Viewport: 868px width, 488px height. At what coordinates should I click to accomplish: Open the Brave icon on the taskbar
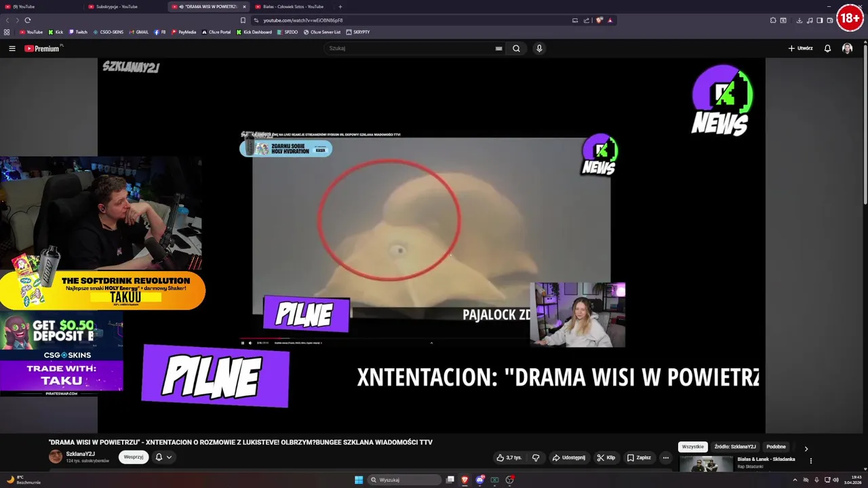(465, 480)
